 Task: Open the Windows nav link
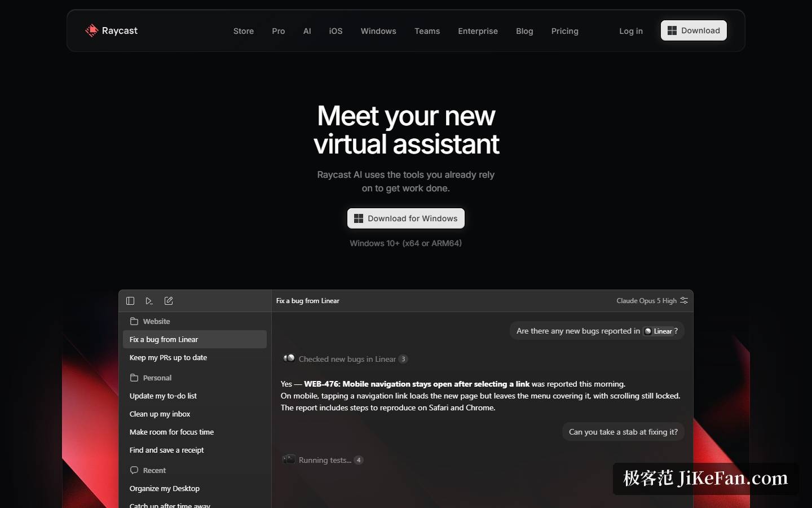pyautogui.click(x=378, y=31)
